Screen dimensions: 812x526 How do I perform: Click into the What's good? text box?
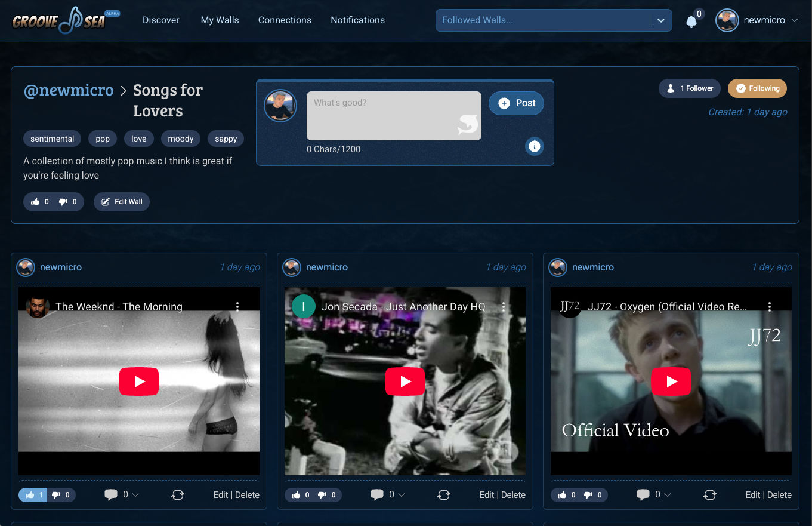(x=394, y=116)
